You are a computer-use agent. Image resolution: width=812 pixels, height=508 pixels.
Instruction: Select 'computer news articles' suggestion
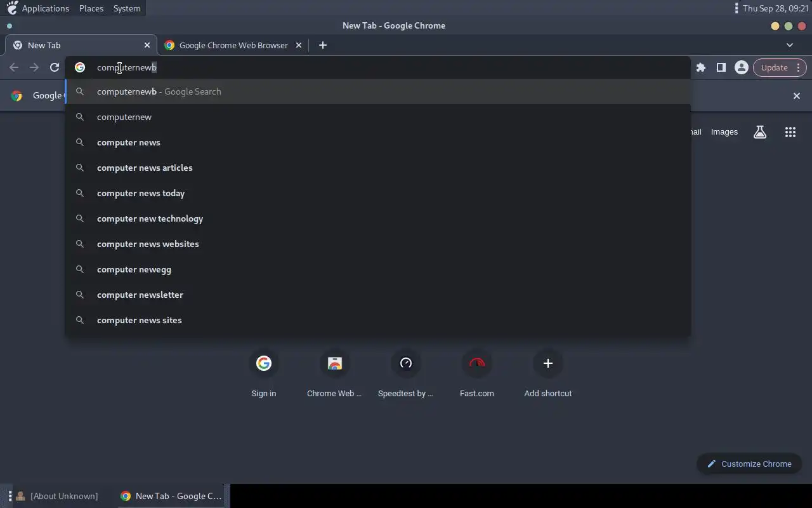pyautogui.click(x=377, y=168)
